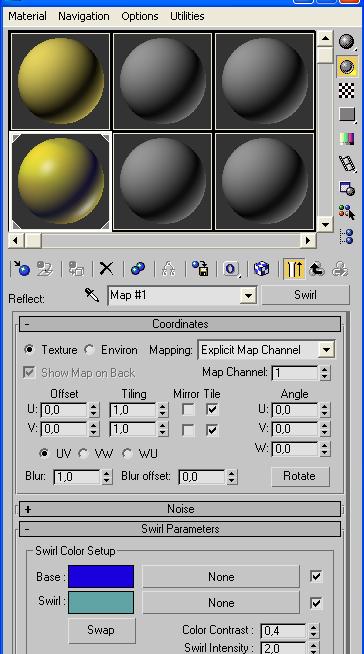Click the Sample Type sphere icon
The width and height of the screenshot is (364, 654).
pyautogui.click(x=346, y=42)
